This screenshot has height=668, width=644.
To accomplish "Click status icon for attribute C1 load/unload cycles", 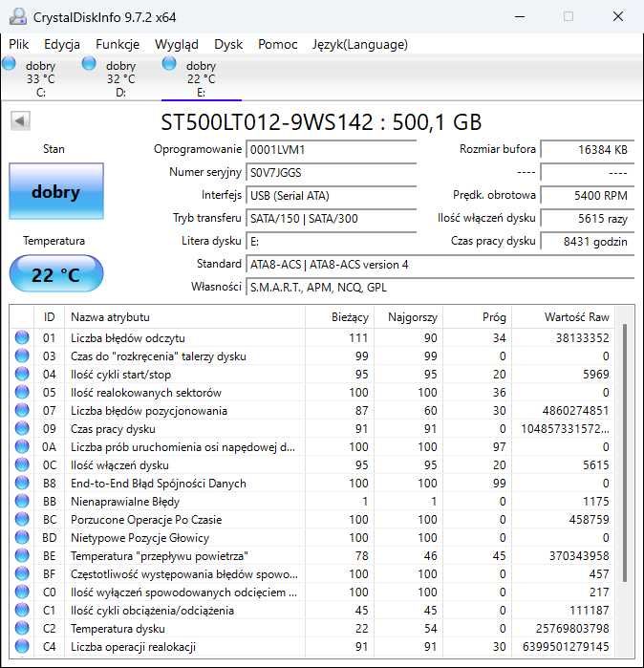I will tap(22, 610).
